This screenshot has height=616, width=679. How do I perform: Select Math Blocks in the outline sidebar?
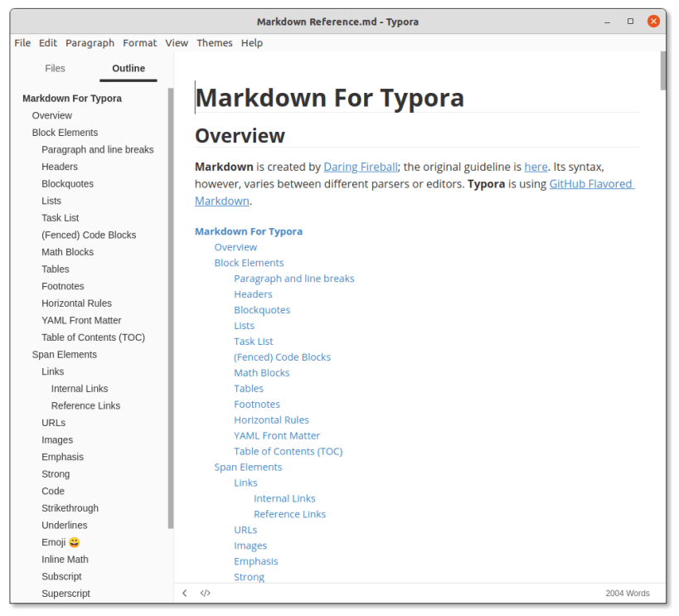67,252
